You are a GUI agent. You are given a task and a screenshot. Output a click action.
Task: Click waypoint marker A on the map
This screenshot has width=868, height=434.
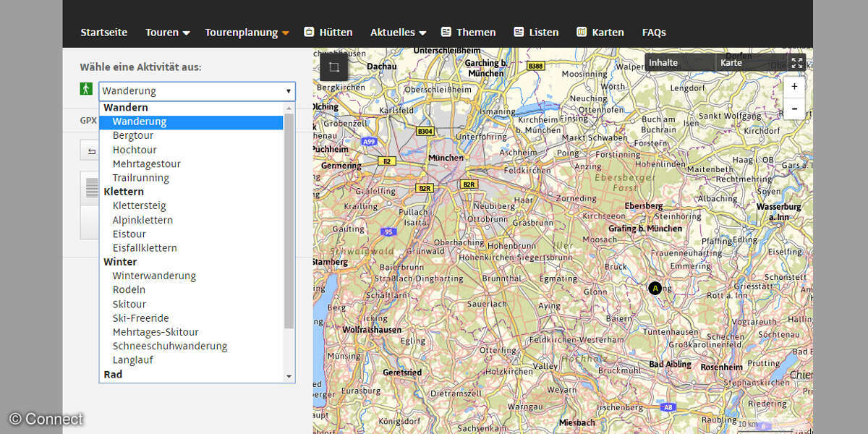(x=655, y=288)
